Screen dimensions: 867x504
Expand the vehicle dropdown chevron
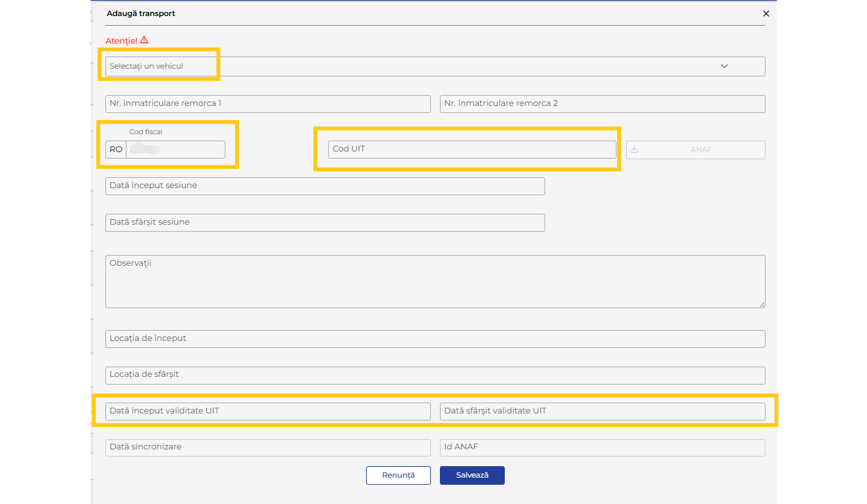tap(724, 66)
